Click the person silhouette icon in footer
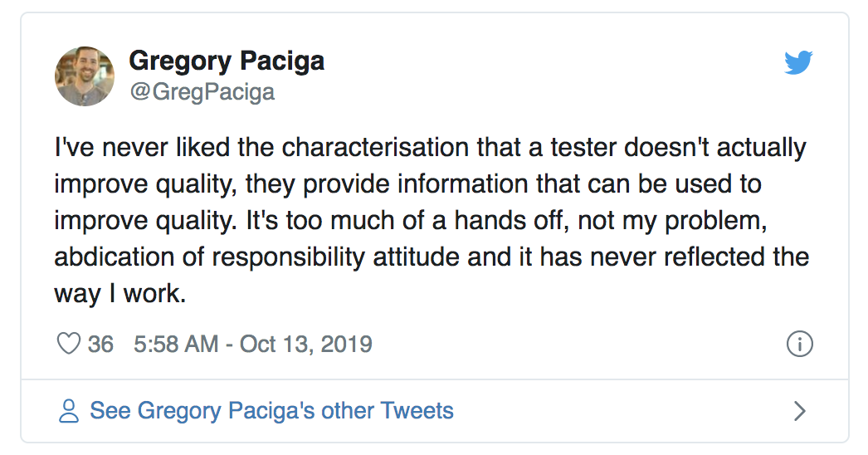This screenshot has width=868, height=455. (x=69, y=410)
